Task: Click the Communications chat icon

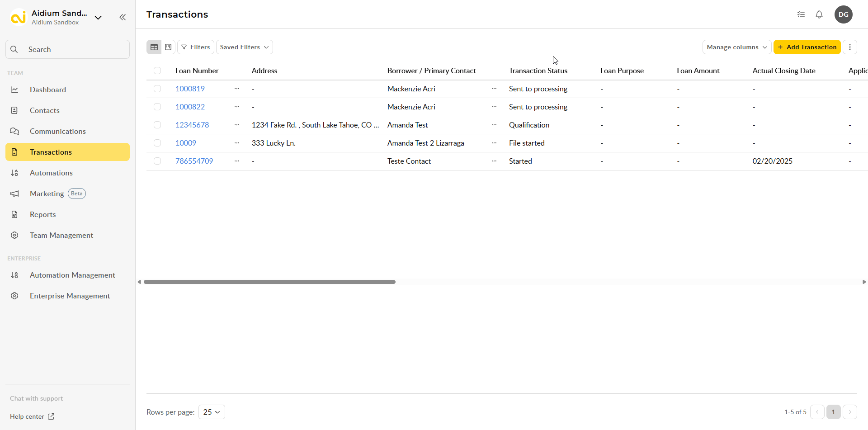Action: point(14,131)
